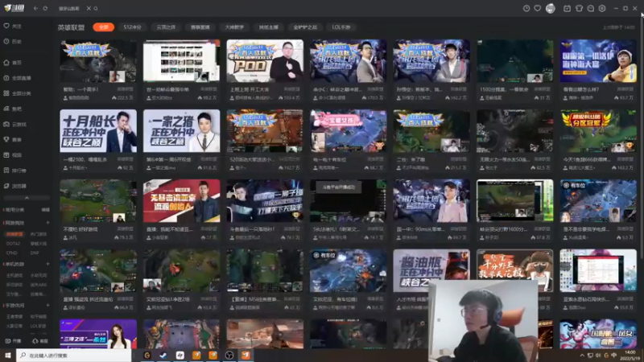Open 全部分类 in sidebar
Image resolution: width=644 pixels, height=362 pixels.
(x=17, y=93)
